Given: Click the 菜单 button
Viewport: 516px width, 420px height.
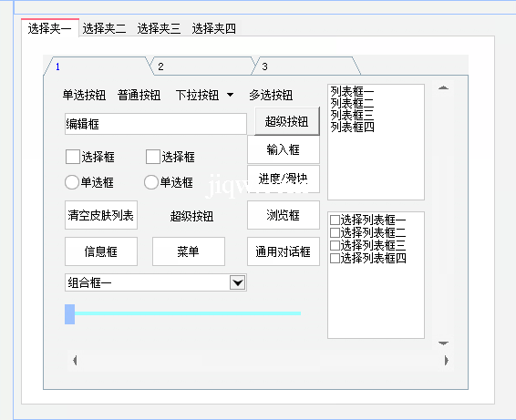Looking at the screenshot, I should pyautogui.click(x=189, y=251).
